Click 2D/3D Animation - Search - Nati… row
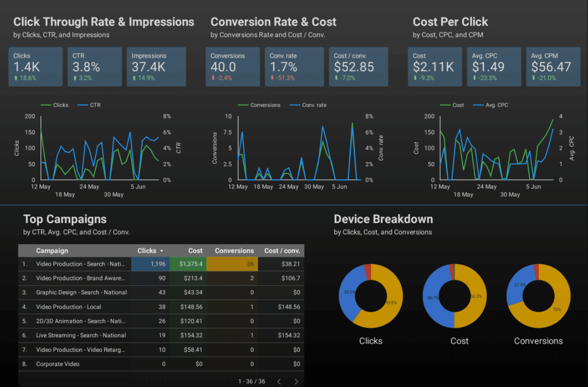Image resolution: width=588 pixels, height=387 pixels. point(161,321)
